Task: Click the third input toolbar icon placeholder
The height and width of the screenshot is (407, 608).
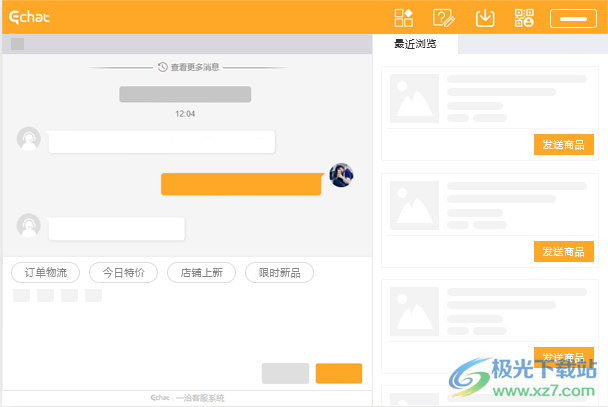Action: point(69,295)
